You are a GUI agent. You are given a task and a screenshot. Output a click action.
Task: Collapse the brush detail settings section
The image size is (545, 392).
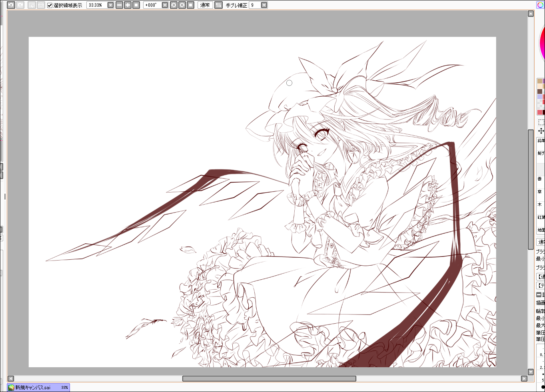tap(539, 294)
